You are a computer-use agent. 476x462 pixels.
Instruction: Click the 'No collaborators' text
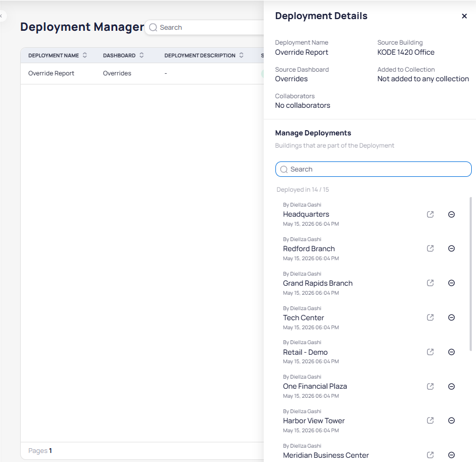point(302,105)
